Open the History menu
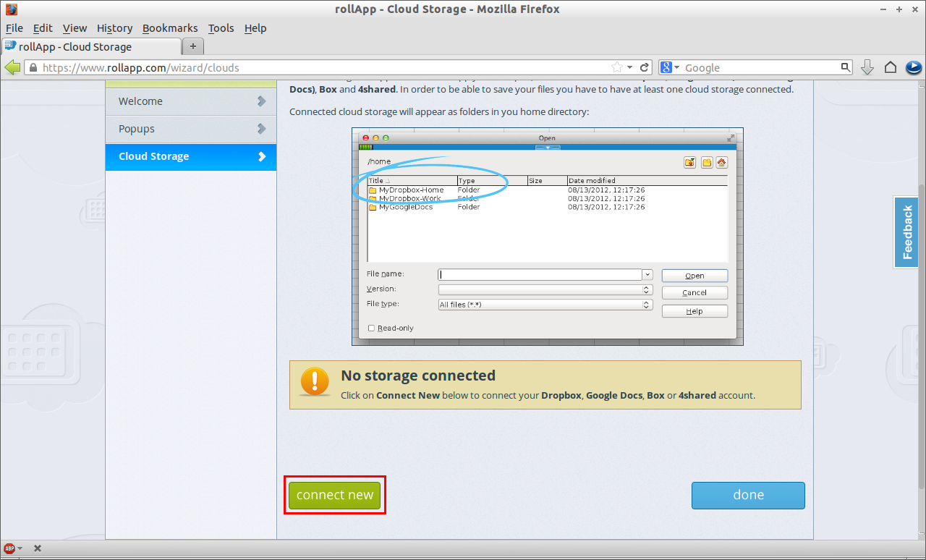This screenshot has width=926, height=560. (x=114, y=28)
